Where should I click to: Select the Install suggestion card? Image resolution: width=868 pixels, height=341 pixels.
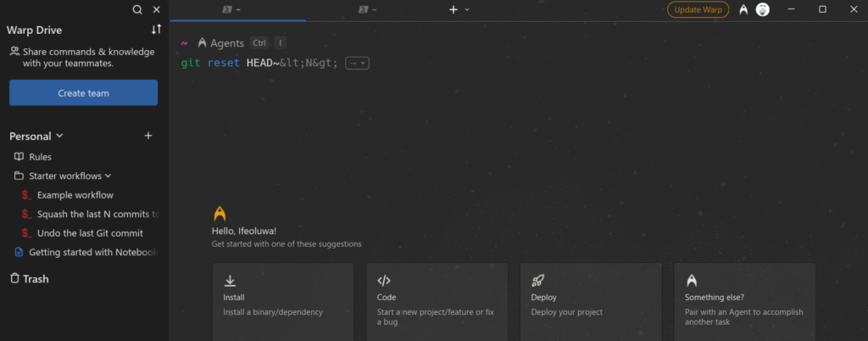(283, 302)
